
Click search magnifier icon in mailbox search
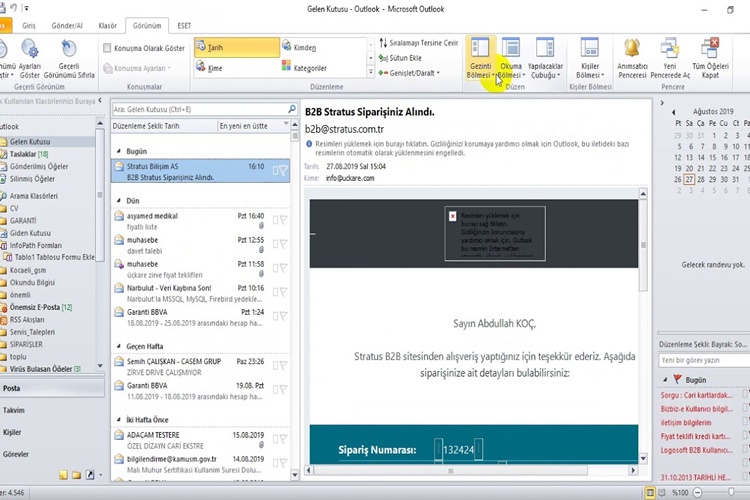pyautogui.click(x=292, y=109)
